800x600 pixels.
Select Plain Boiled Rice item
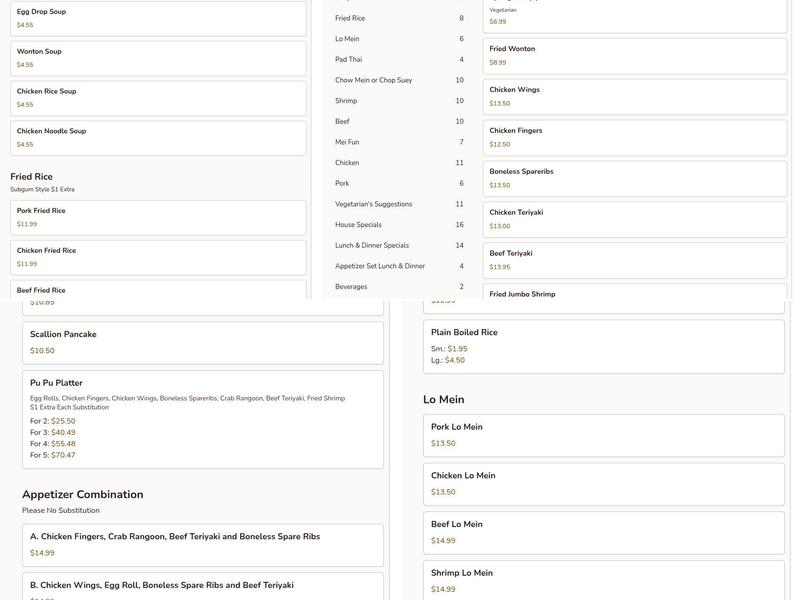(603, 346)
